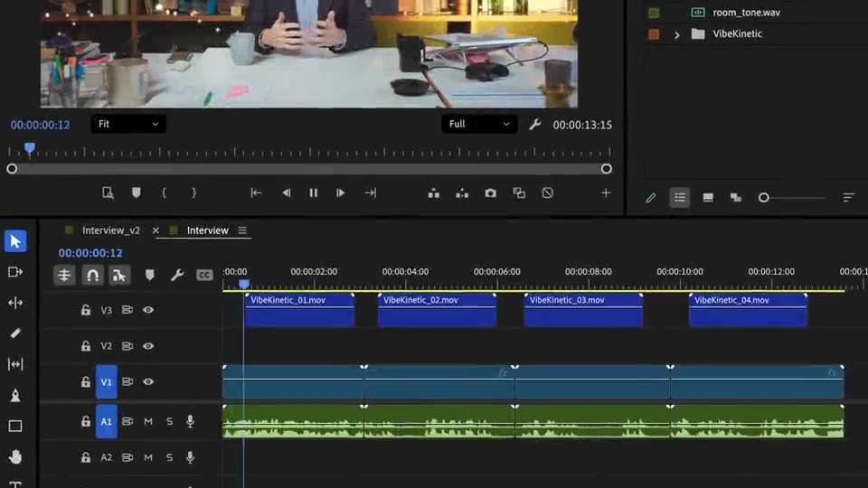The width and height of the screenshot is (868, 488).
Task: Select the Ripple Edit tool
Action: pos(15,303)
